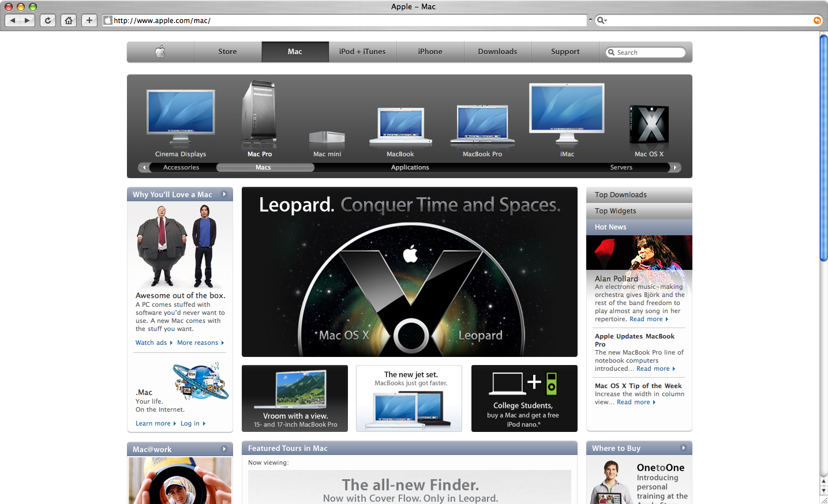Viewport: 828px width, 504px height.
Task: Click the Apple site Search field
Action: pyautogui.click(x=646, y=52)
